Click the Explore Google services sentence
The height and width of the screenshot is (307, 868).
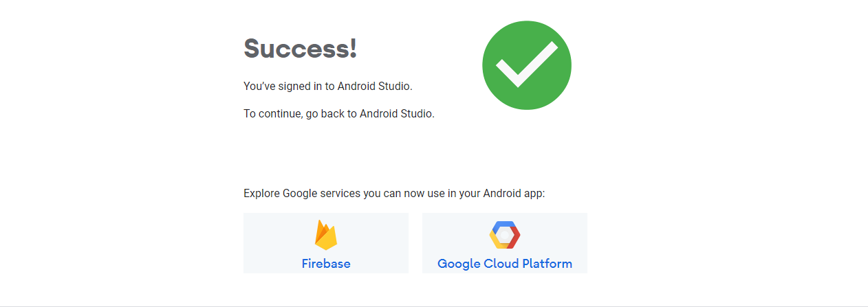point(394,194)
